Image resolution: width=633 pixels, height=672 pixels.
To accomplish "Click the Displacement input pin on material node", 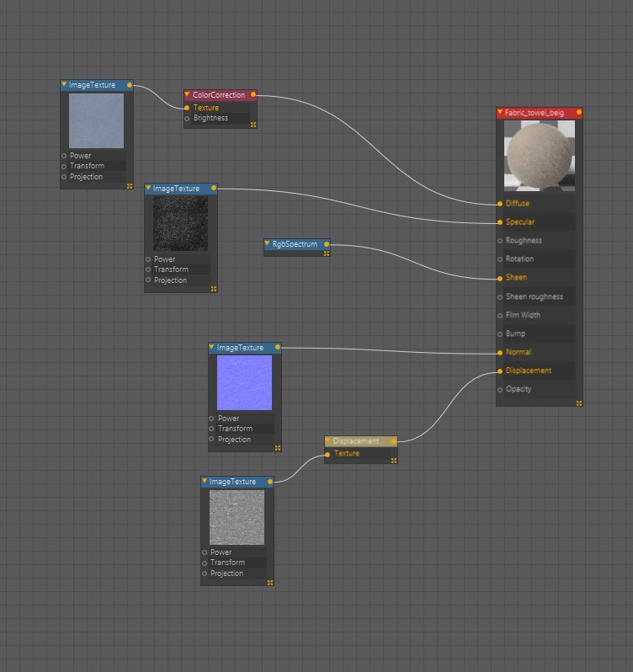I will pyautogui.click(x=500, y=371).
